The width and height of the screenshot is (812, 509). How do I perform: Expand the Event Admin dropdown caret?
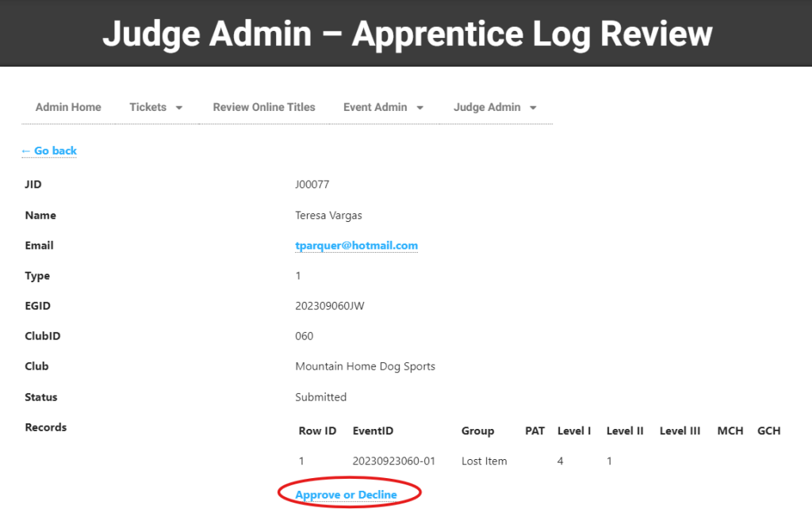tap(419, 108)
